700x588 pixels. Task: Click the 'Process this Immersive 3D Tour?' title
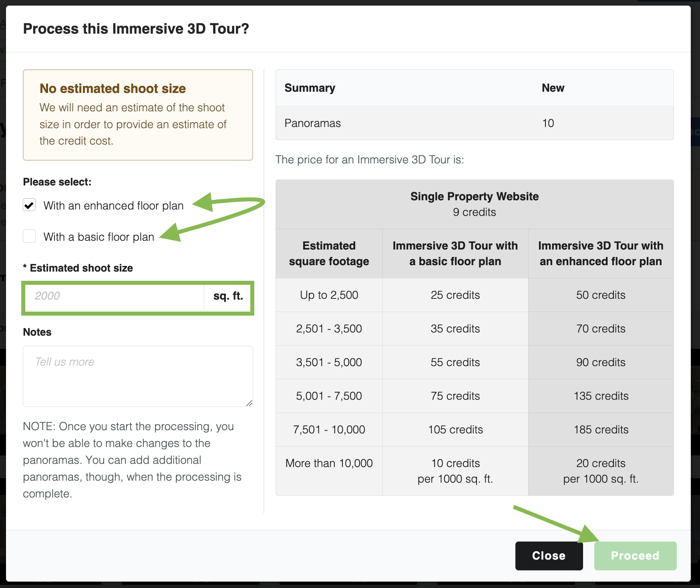click(136, 29)
